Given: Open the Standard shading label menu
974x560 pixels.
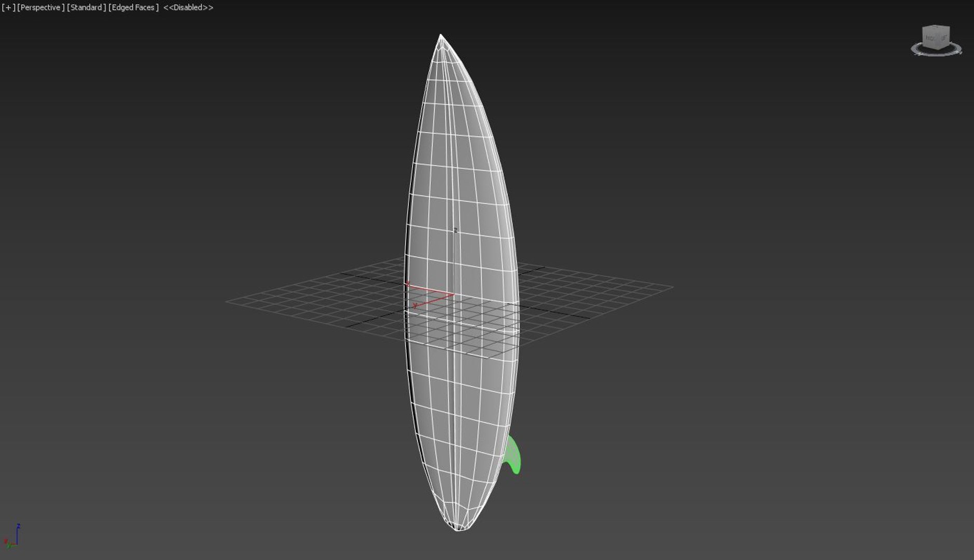Looking at the screenshot, I should (x=86, y=7).
